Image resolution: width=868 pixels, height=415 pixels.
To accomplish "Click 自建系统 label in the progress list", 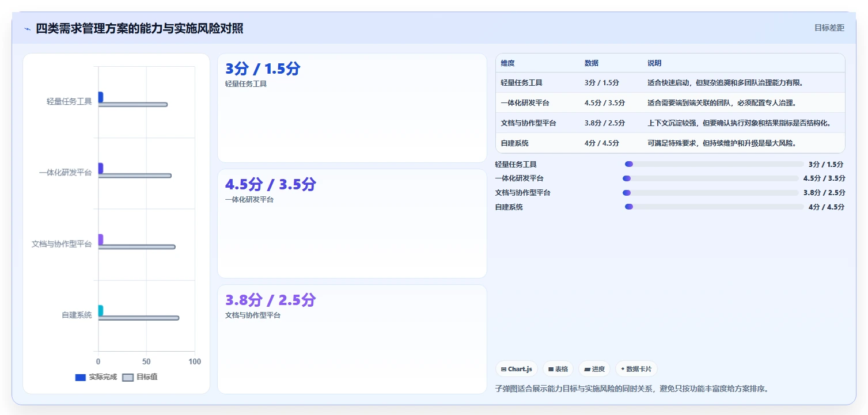I will [509, 207].
